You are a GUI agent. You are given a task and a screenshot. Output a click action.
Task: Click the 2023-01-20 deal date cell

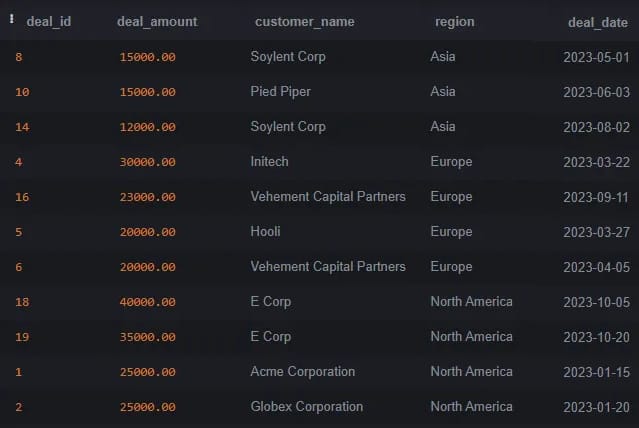(597, 407)
